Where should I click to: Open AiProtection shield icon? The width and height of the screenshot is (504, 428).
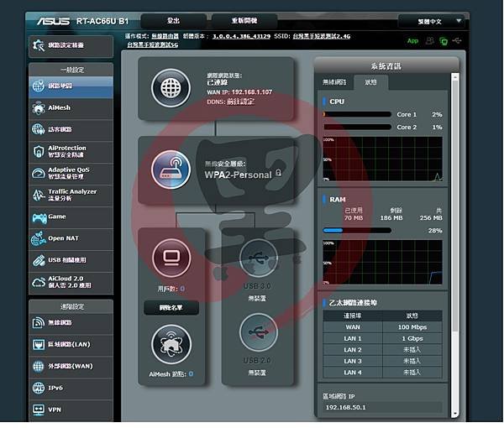pos(39,151)
